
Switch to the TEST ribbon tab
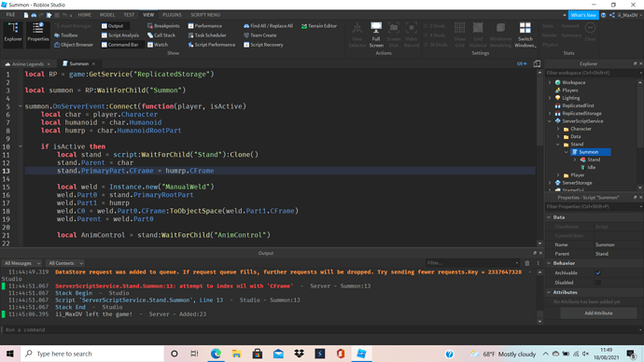click(x=129, y=15)
